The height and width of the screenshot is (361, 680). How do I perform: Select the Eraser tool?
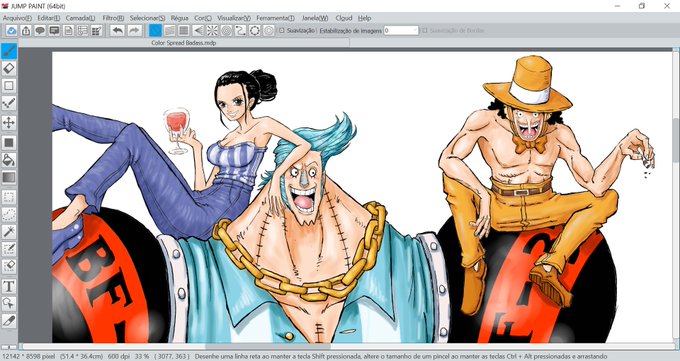coord(9,68)
